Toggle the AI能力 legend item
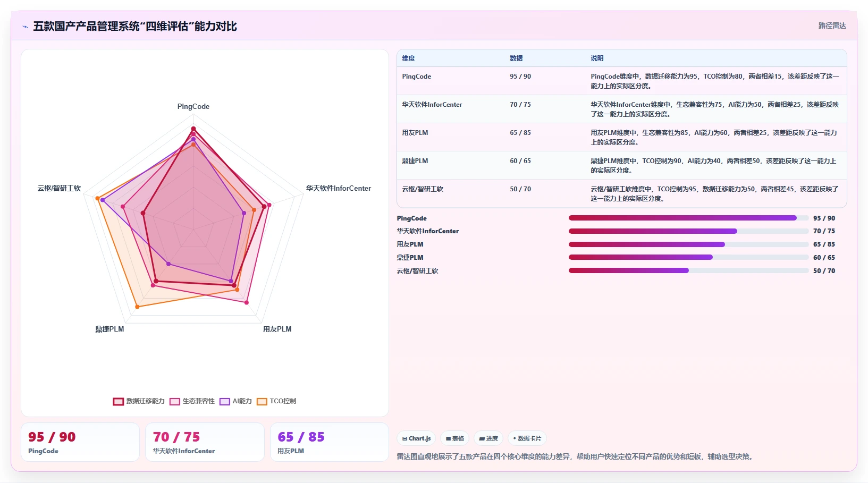Image resolution: width=868 pixels, height=483 pixels. click(235, 401)
